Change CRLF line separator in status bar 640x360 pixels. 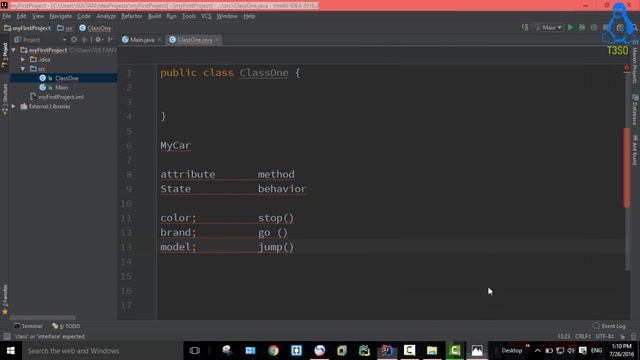click(583, 336)
